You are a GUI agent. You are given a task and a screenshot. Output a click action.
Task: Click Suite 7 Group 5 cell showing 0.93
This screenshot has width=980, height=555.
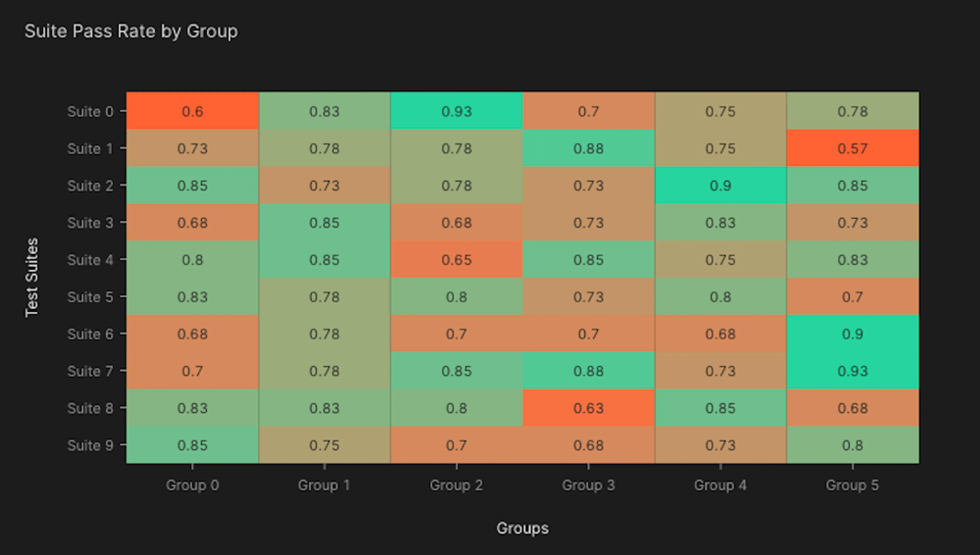coord(853,371)
